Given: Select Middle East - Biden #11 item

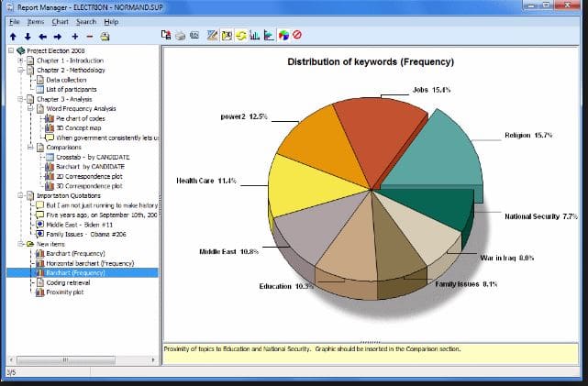Looking at the screenshot, I should click(79, 225).
